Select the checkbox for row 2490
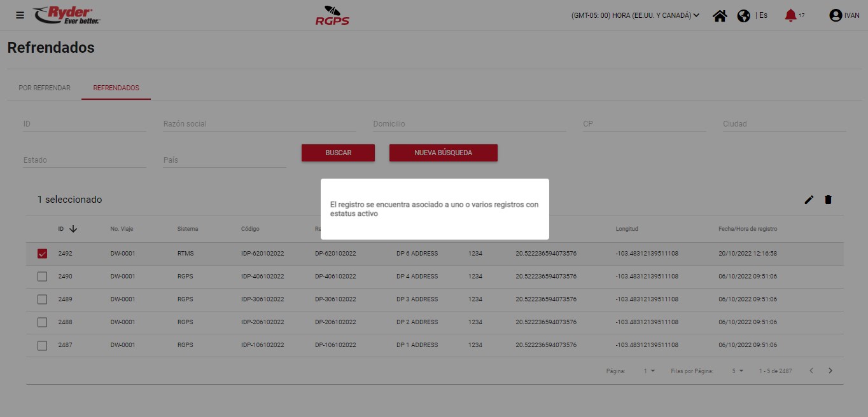 click(42, 277)
